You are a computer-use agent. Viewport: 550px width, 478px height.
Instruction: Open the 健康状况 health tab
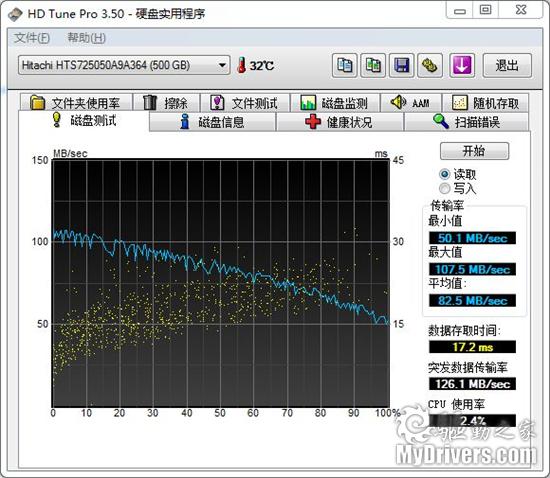[x=340, y=122]
